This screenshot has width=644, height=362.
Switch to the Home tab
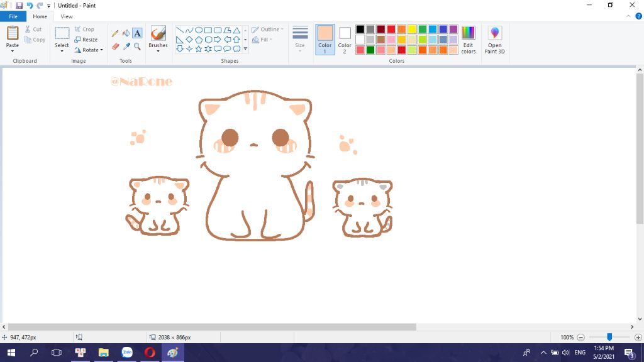(x=40, y=16)
